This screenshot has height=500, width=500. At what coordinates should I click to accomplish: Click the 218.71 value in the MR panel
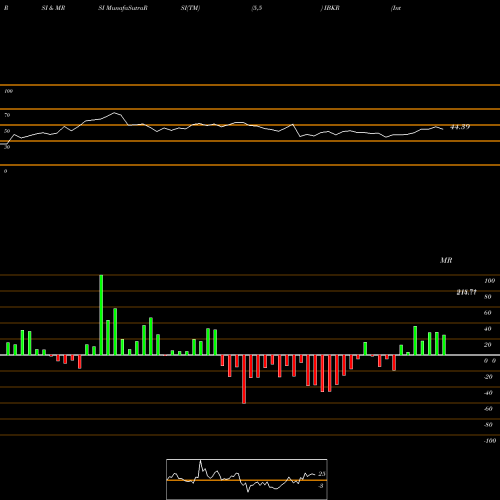pos(466,292)
